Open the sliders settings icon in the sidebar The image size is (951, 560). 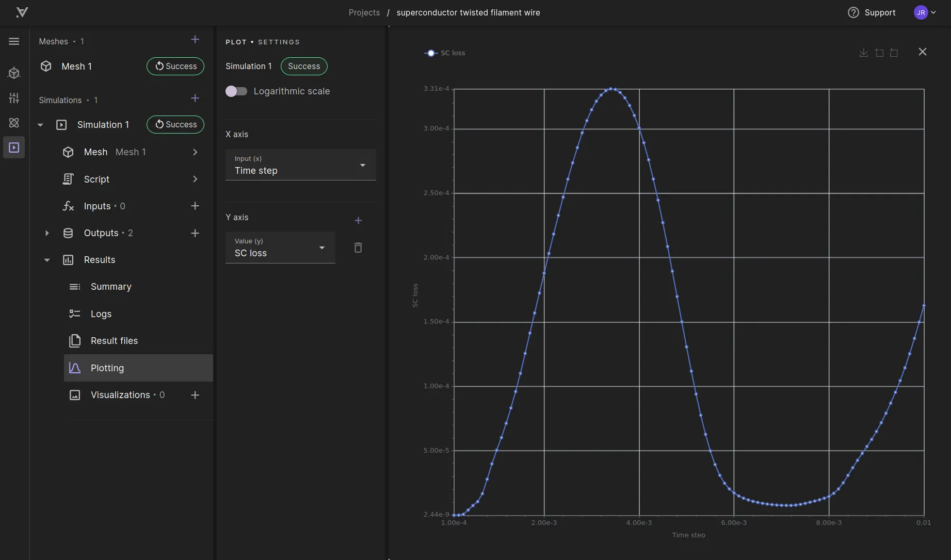pos(14,98)
